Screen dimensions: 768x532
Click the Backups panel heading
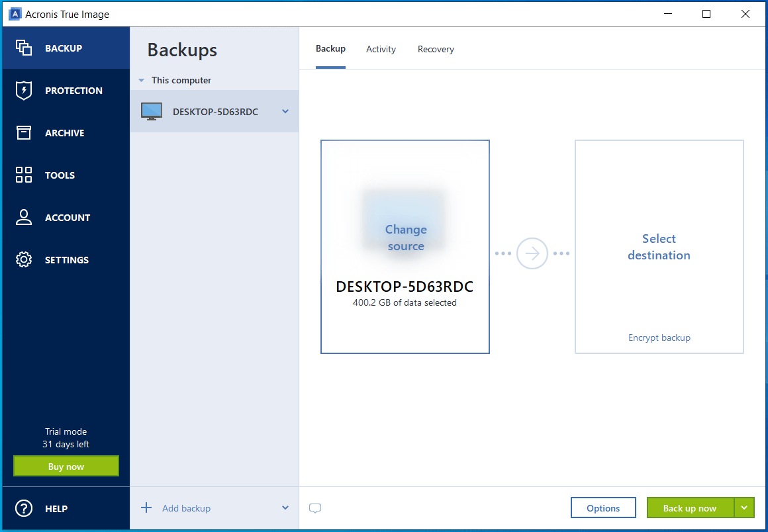182,50
